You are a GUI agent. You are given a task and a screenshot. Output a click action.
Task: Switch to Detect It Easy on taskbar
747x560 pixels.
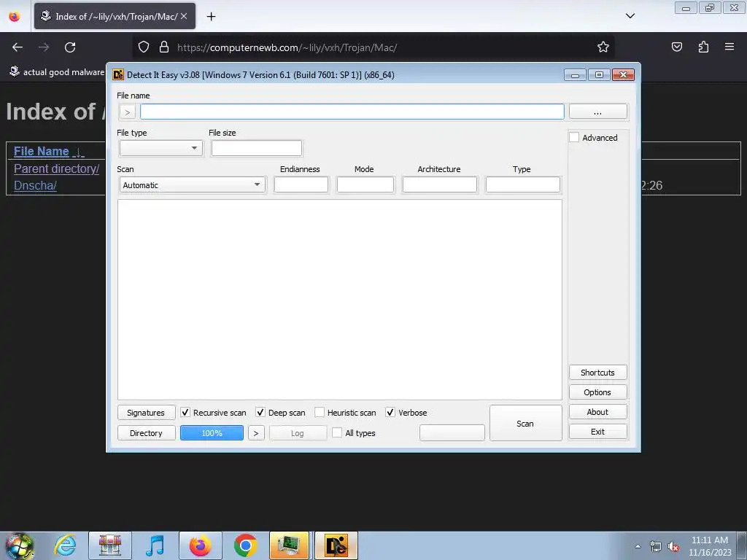coord(336,545)
